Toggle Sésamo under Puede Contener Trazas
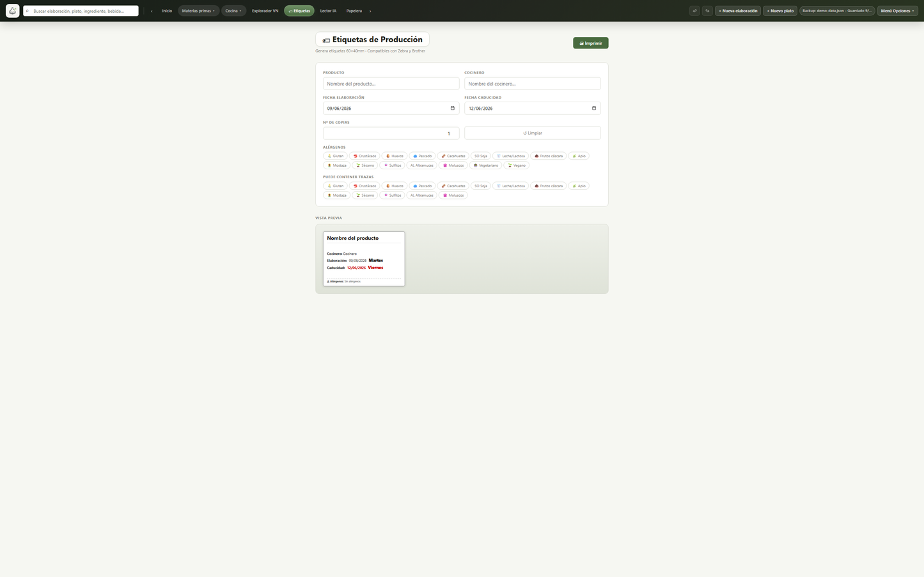The image size is (924, 577). pyautogui.click(x=364, y=196)
